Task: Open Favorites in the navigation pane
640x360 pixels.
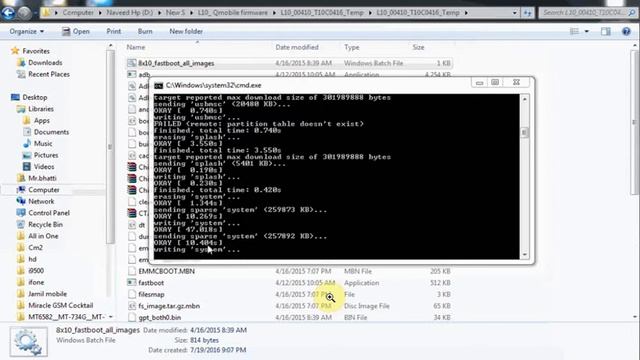Action: [x=36, y=51]
